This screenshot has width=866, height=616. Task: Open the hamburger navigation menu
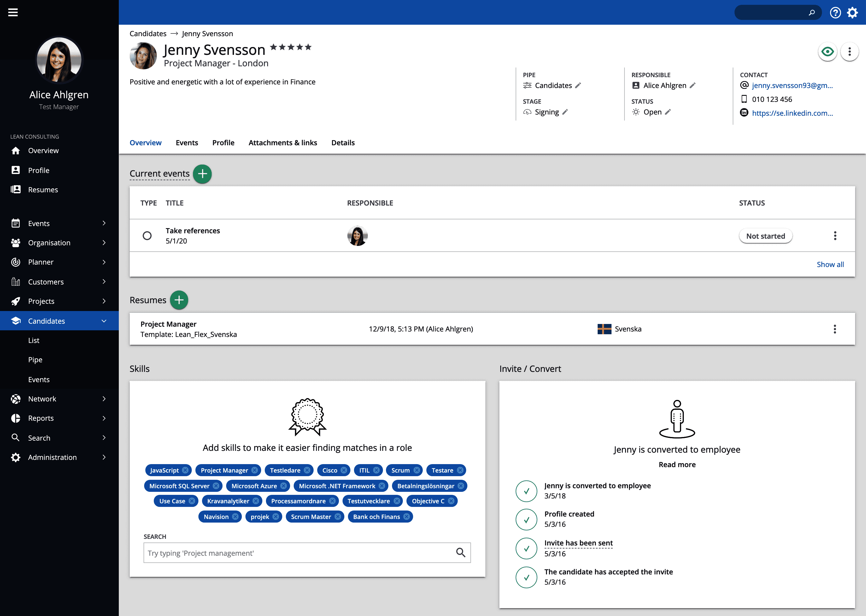[x=13, y=12]
